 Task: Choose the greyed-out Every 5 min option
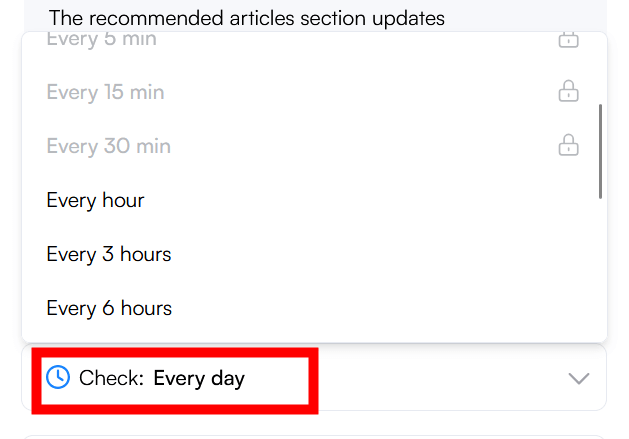pos(101,40)
